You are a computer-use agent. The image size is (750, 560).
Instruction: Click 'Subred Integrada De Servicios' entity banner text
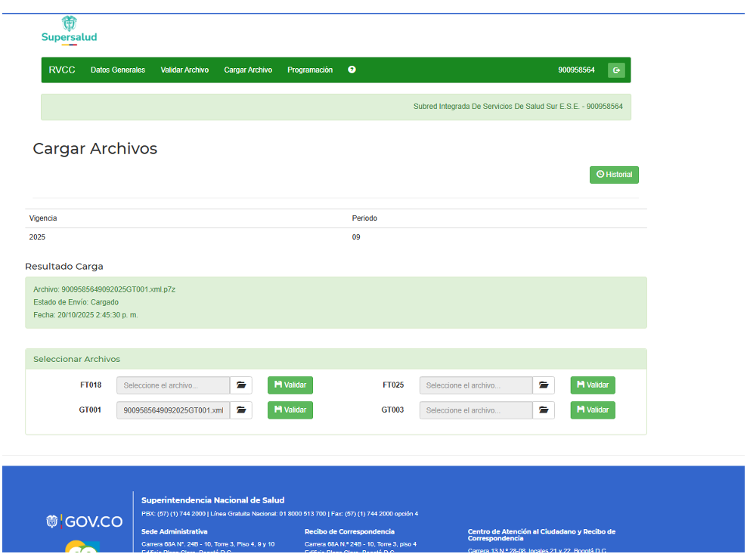518,107
